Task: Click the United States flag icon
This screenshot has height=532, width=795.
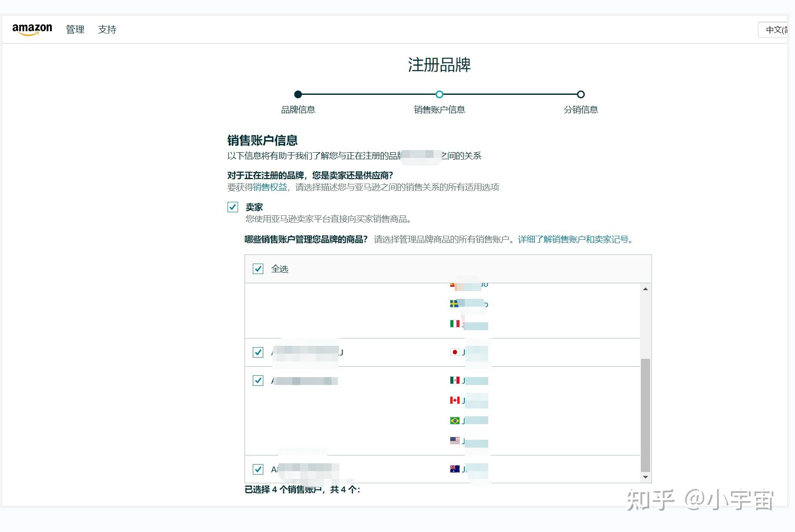Action: click(x=455, y=441)
